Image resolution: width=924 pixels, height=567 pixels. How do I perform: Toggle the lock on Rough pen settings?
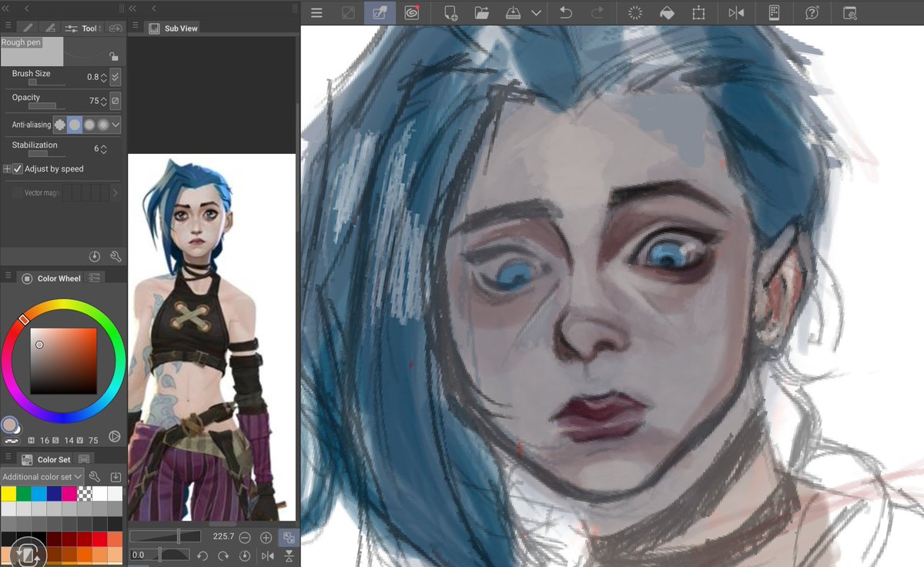[x=113, y=56]
